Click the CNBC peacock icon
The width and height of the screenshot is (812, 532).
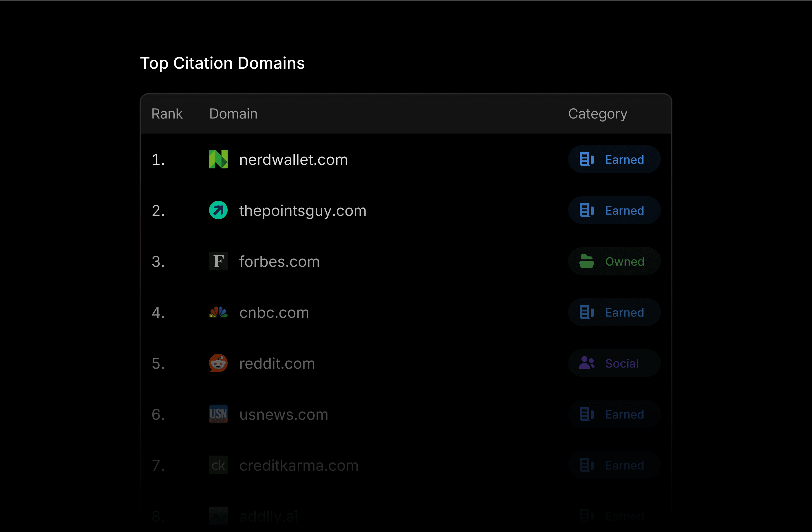(x=218, y=312)
